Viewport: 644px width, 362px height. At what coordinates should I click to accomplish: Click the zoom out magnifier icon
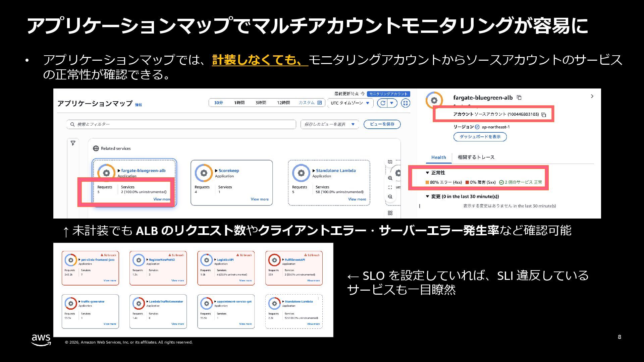[390, 197]
